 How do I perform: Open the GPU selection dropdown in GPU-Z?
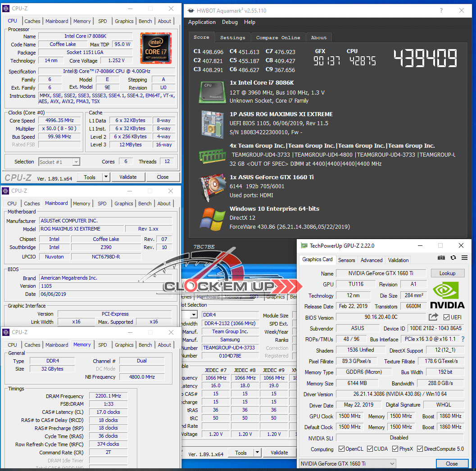point(347,463)
